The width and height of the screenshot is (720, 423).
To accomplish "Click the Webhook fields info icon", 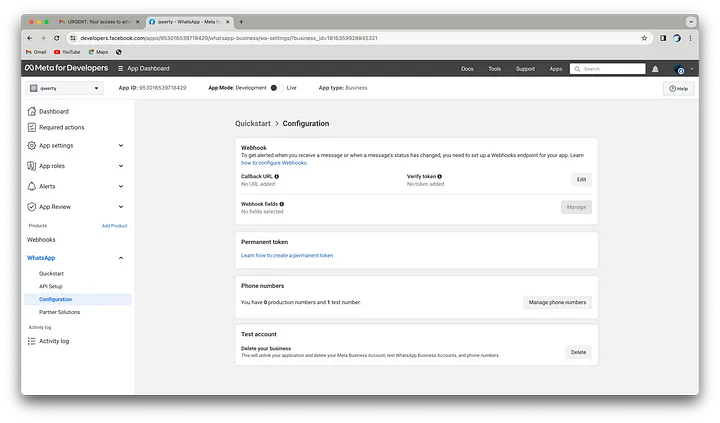I will click(x=281, y=204).
